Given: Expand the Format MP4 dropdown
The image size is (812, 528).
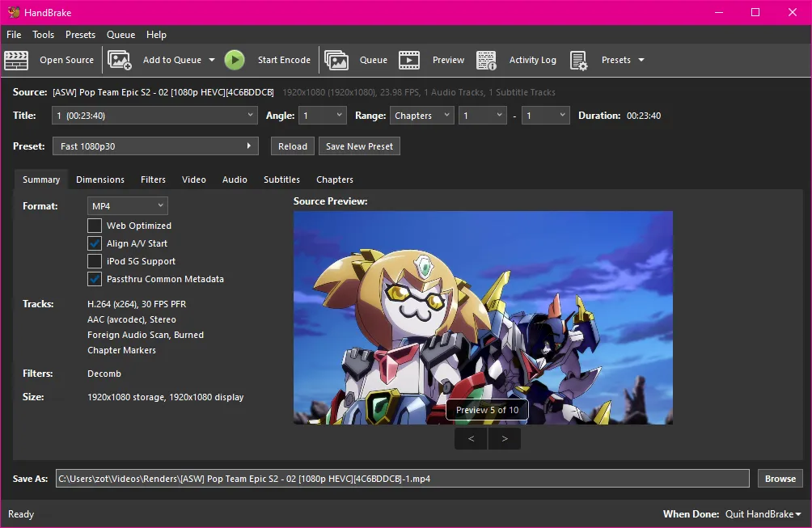Looking at the screenshot, I should (x=128, y=206).
